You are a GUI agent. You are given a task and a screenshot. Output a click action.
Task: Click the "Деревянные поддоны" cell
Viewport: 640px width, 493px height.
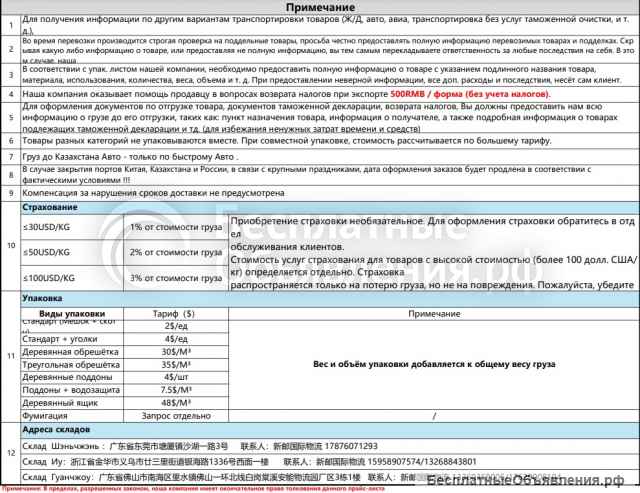[x=65, y=378]
